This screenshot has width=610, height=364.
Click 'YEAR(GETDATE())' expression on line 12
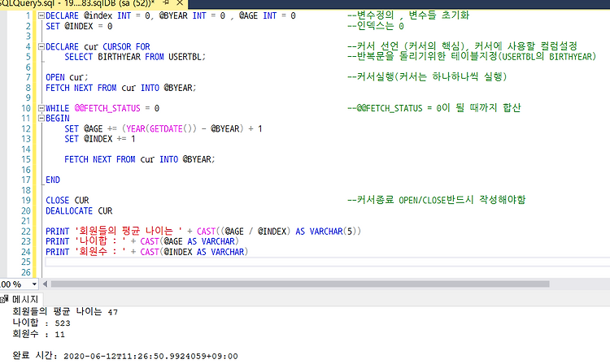(x=162, y=128)
